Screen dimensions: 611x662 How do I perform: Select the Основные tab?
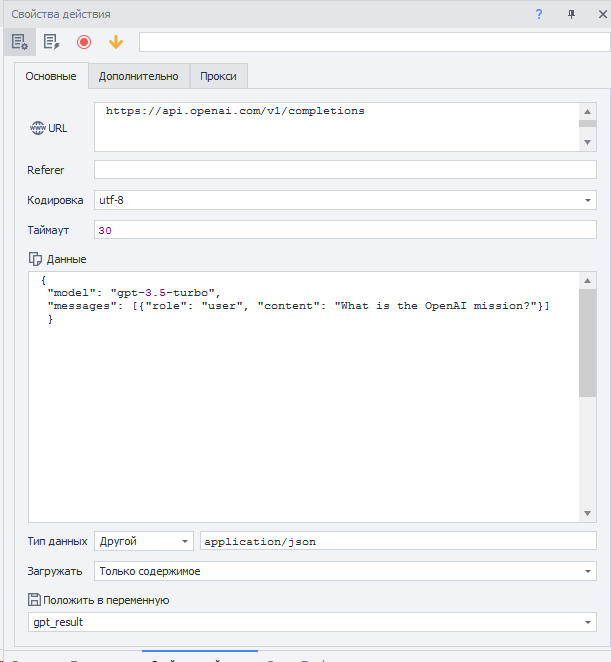click(x=50, y=77)
